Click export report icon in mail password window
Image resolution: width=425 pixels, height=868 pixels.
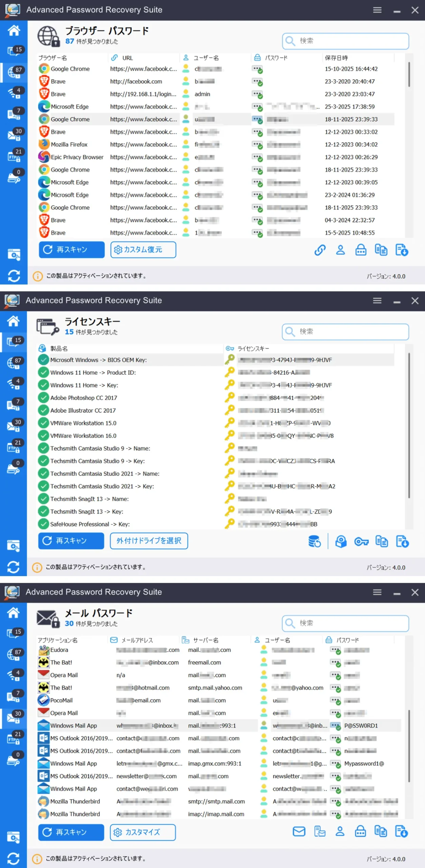401,831
